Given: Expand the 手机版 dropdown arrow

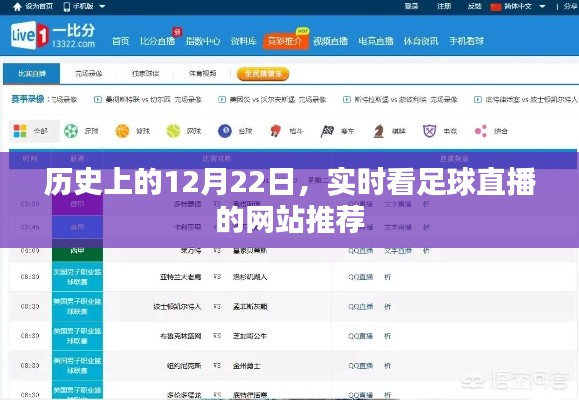Looking at the screenshot, I should 102,6.
